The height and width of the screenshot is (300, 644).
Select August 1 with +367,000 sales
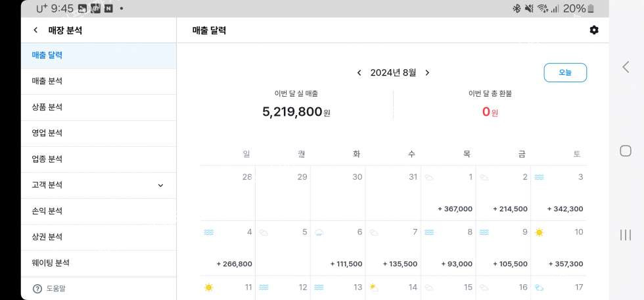click(448, 193)
